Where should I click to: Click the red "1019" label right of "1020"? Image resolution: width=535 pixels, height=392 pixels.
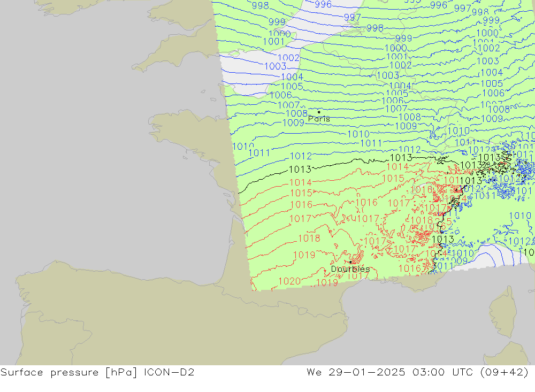pos(327,282)
